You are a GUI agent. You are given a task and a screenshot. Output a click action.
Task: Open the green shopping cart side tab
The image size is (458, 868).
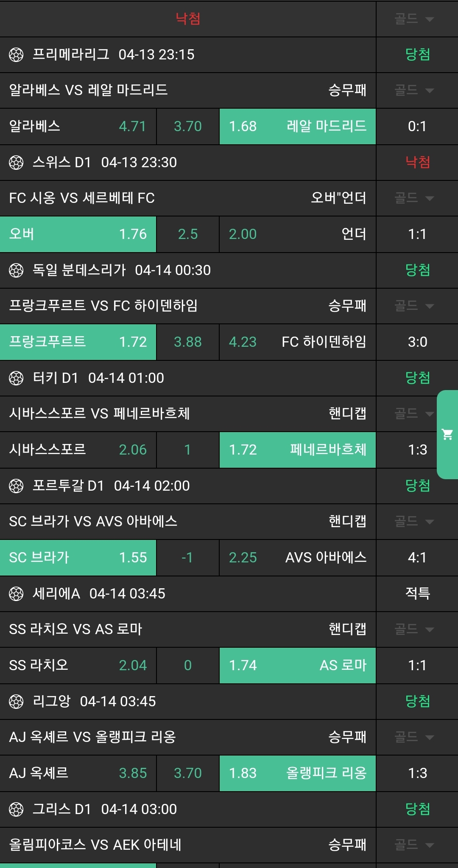pos(447,435)
